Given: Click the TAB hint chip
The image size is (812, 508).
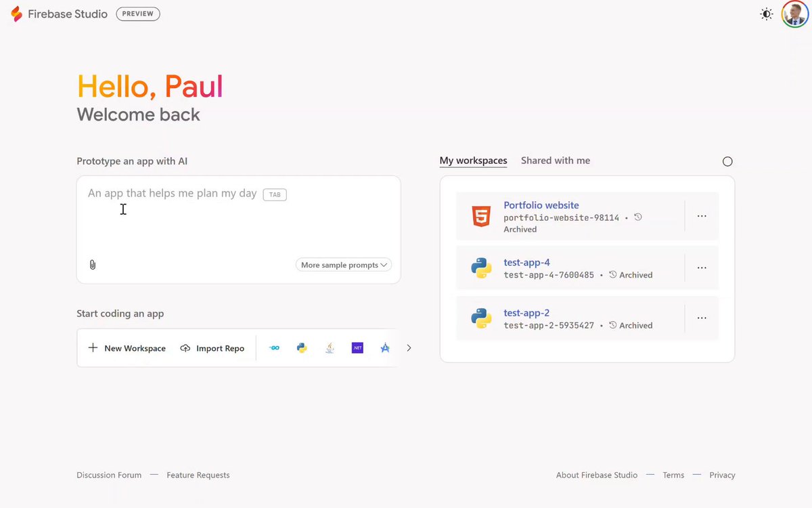Looking at the screenshot, I should 275,194.
